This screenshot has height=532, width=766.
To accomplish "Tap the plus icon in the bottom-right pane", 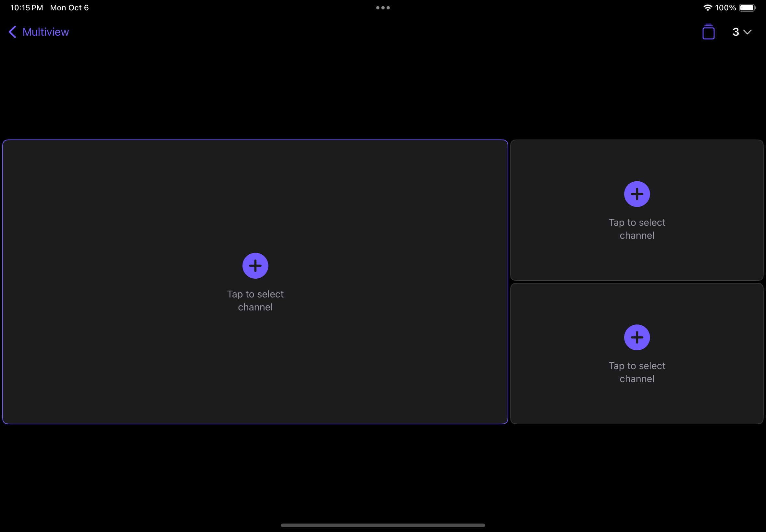I will pyautogui.click(x=636, y=337).
